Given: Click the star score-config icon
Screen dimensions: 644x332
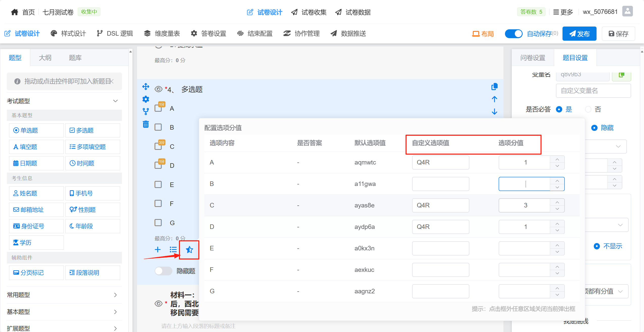Looking at the screenshot, I should coord(189,250).
